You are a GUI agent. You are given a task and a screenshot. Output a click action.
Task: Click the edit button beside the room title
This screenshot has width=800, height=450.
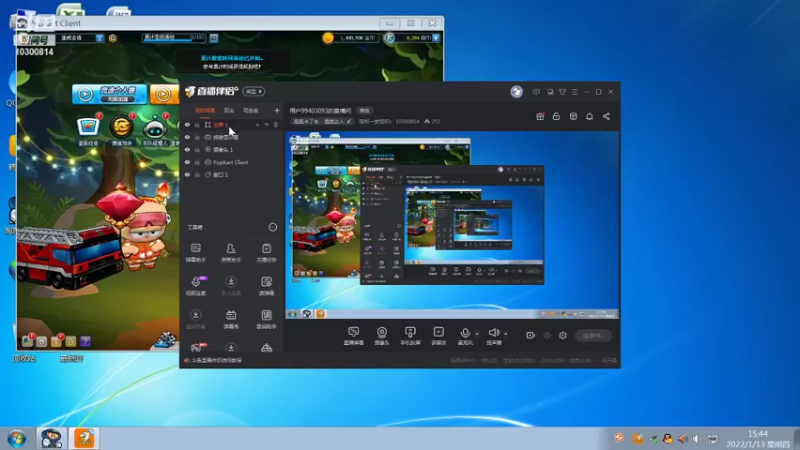(x=364, y=111)
